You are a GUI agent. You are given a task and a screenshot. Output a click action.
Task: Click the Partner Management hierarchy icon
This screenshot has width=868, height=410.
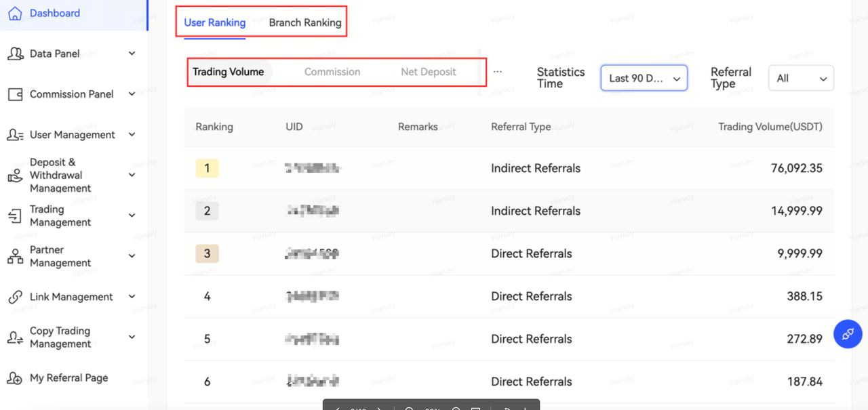[15, 256]
